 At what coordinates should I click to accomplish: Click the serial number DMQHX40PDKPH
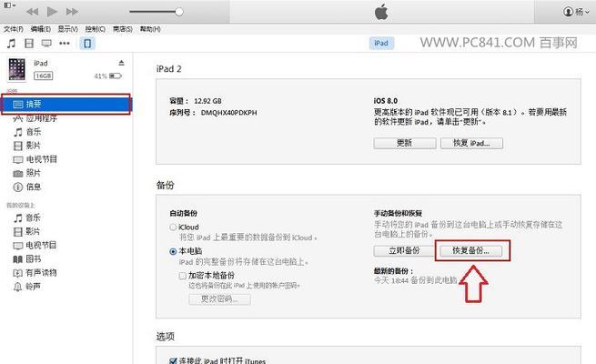click(228, 113)
